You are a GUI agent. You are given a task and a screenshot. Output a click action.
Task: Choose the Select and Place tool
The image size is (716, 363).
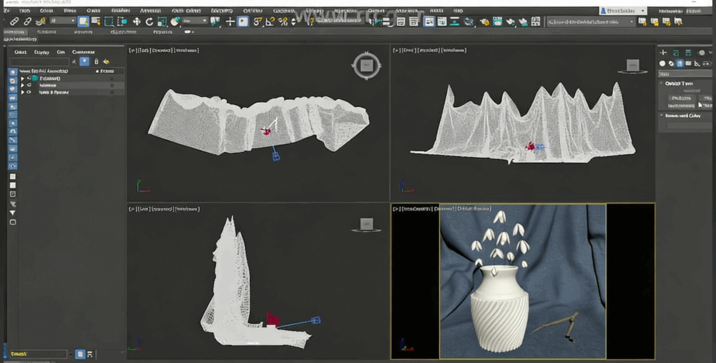click(x=175, y=21)
